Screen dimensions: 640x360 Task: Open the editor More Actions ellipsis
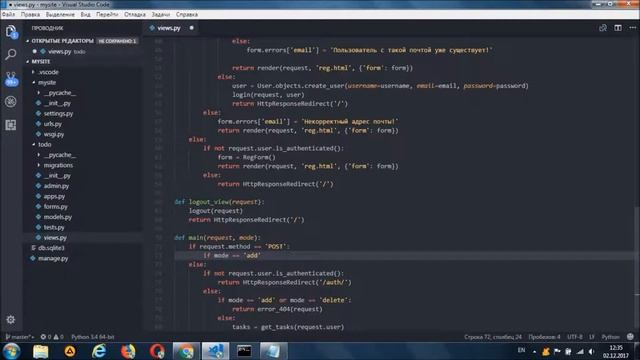pos(633,28)
